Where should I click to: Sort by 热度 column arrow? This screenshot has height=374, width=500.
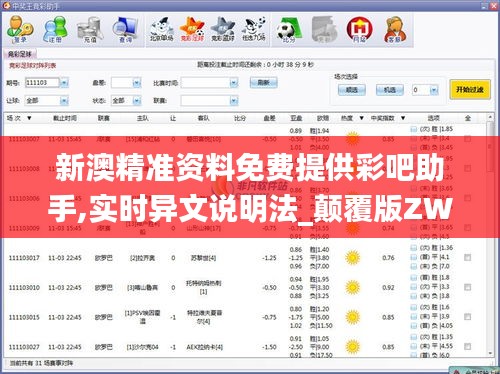[361, 118]
